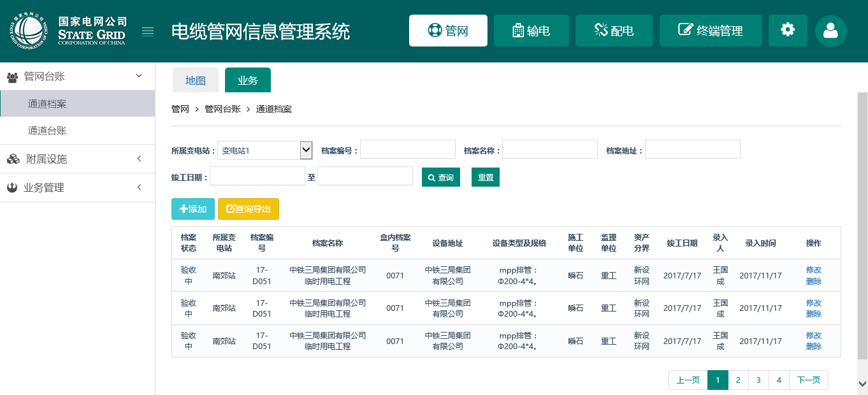Click 管网台账 in the breadcrumb
The height and width of the screenshot is (395, 868).
[222, 109]
